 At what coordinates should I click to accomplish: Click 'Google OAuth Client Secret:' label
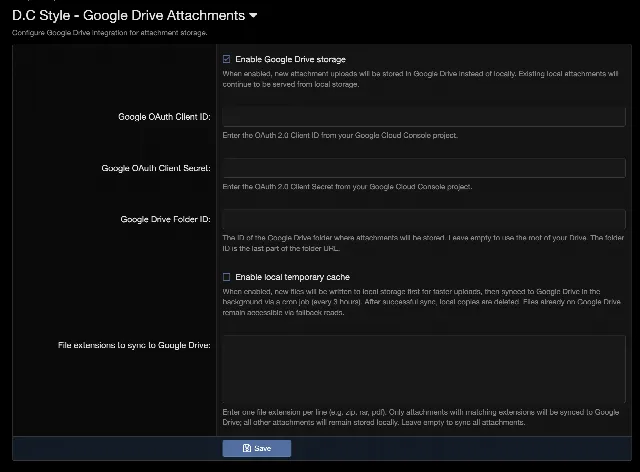[156, 168]
